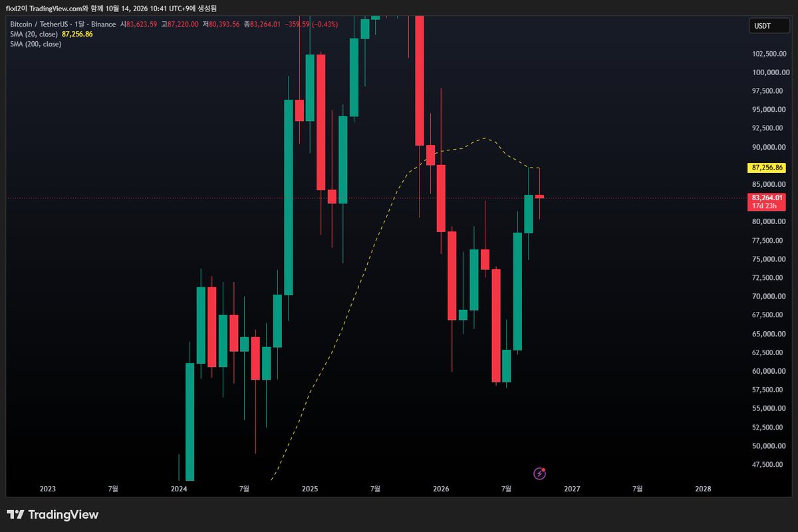
Task: Click the high value 87,220.00 in legend
Action: click(x=183, y=24)
